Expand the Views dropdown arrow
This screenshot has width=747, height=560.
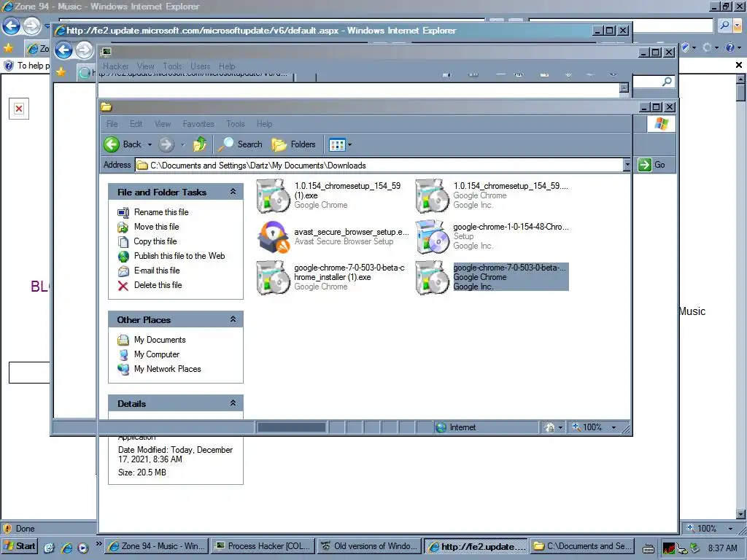[350, 144]
